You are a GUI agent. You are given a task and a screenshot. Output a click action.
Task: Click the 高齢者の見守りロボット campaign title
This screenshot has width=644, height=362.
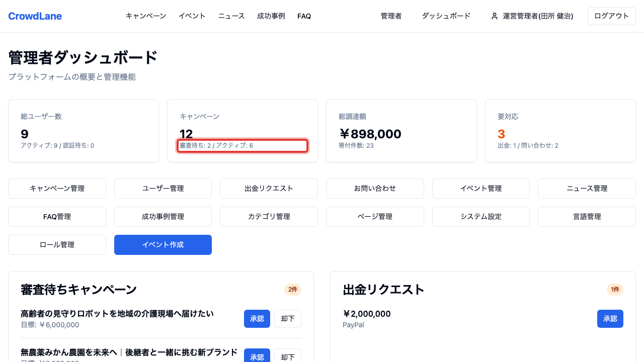(117, 314)
